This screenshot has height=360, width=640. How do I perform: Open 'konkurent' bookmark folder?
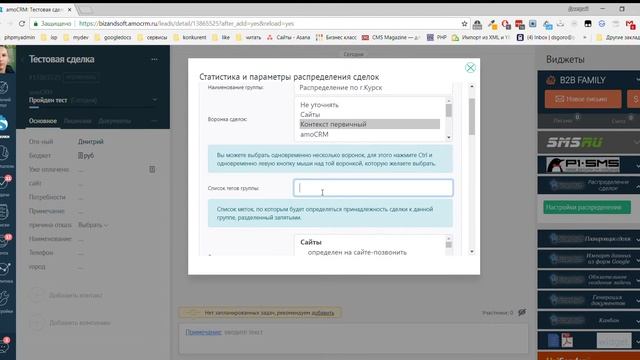pos(190,37)
